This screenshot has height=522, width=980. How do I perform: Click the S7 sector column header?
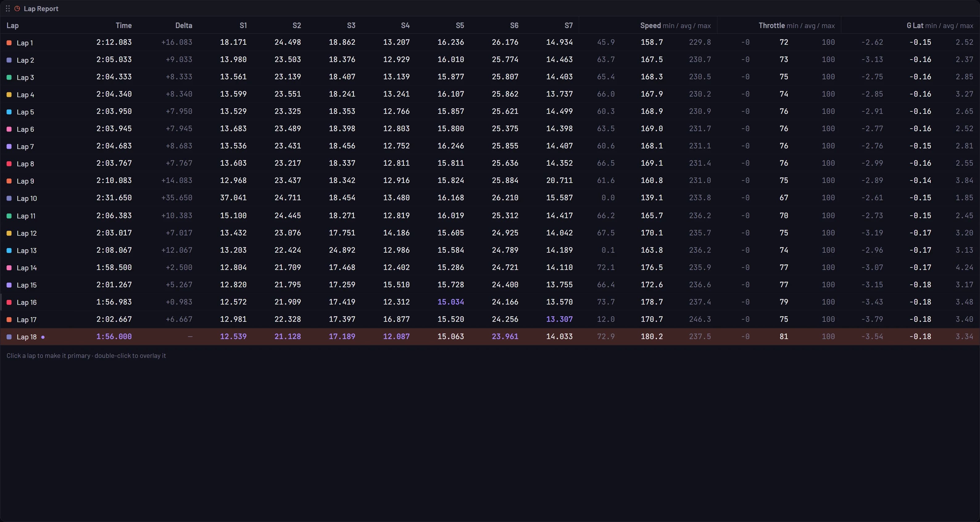(568, 26)
